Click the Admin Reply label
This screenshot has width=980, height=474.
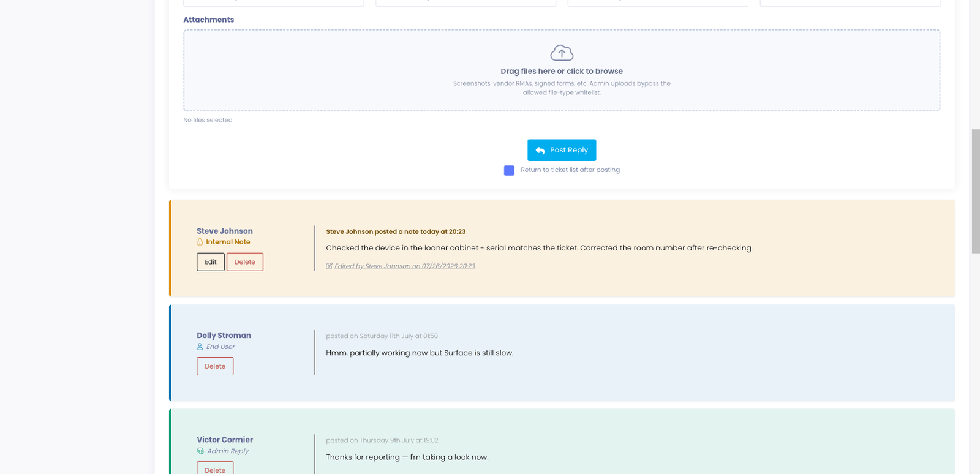228,451
